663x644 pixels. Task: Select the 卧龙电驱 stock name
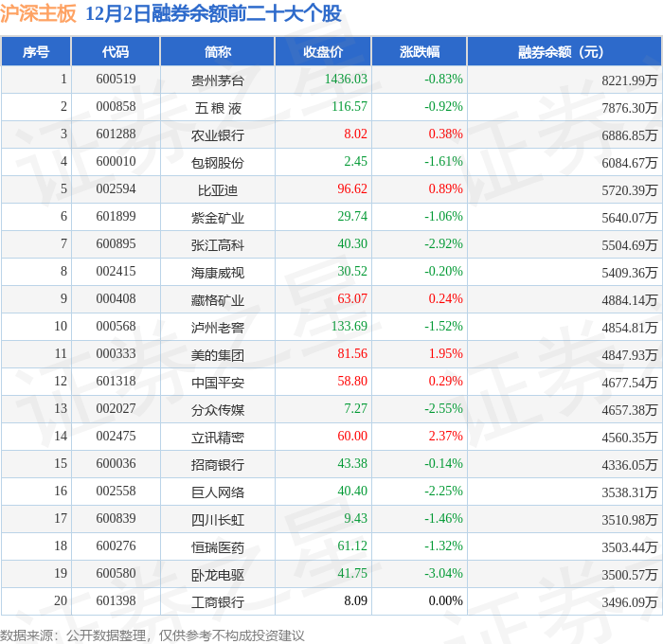[x=217, y=575]
